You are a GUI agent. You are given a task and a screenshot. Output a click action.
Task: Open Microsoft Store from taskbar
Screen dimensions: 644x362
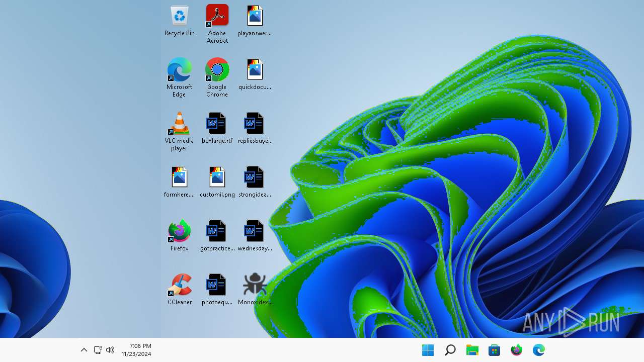point(495,350)
